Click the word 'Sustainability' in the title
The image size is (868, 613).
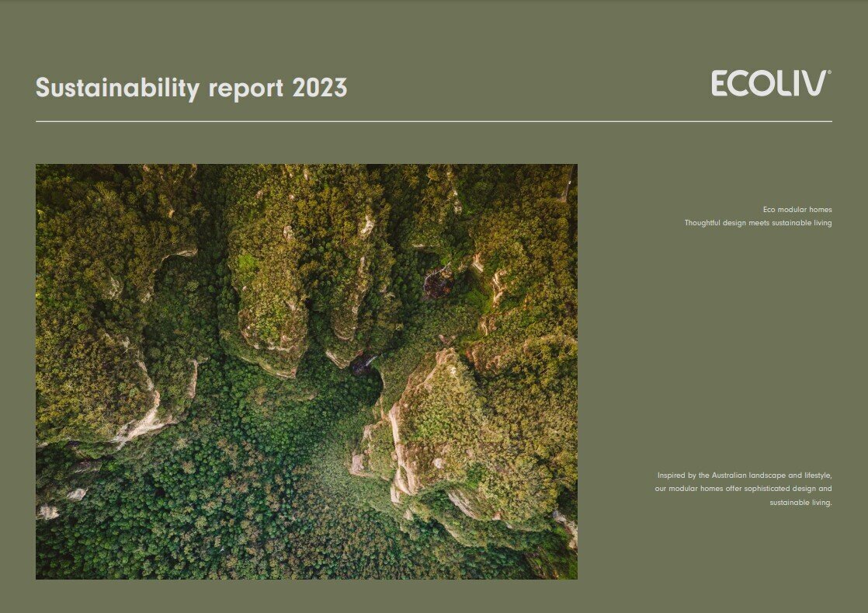pyautogui.click(x=117, y=88)
